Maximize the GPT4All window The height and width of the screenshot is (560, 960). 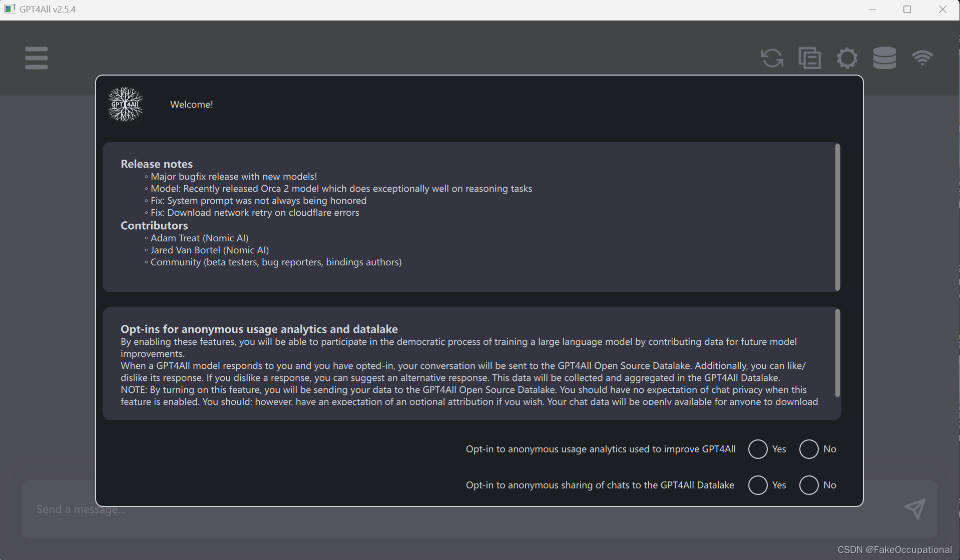pyautogui.click(x=907, y=9)
